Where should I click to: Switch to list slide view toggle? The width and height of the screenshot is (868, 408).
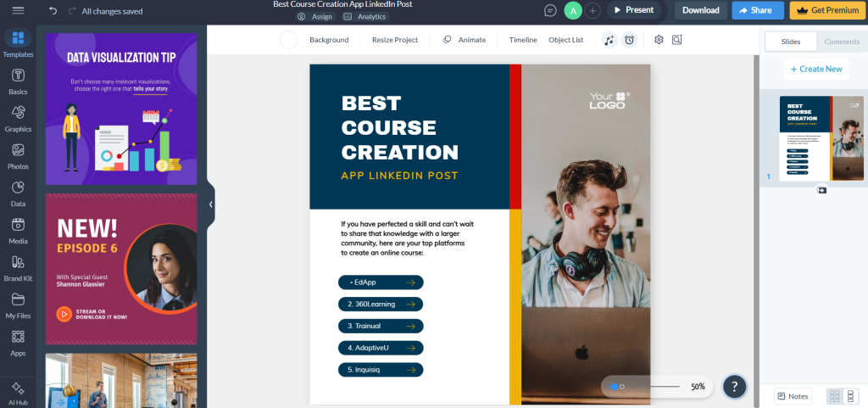850,396
